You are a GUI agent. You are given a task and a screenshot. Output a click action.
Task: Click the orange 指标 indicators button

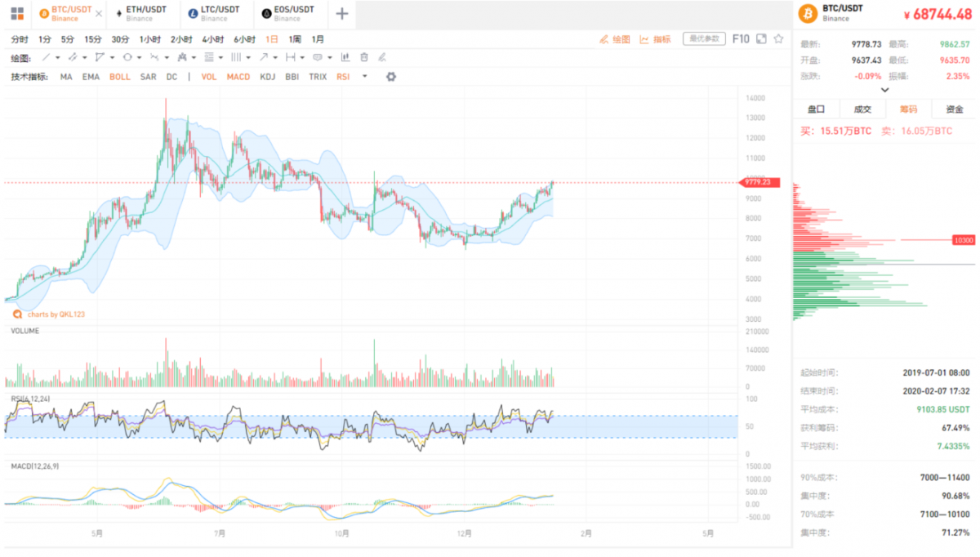tap(655, 38)
